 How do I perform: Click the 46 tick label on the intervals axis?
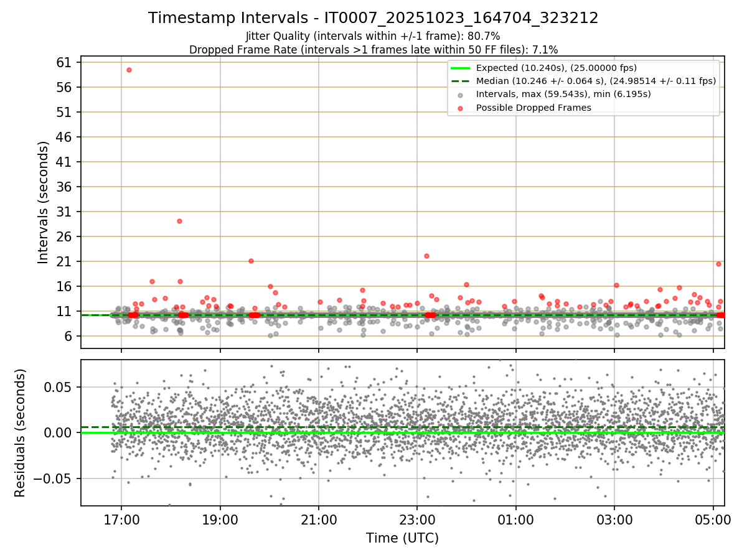(x=65, y=137)
